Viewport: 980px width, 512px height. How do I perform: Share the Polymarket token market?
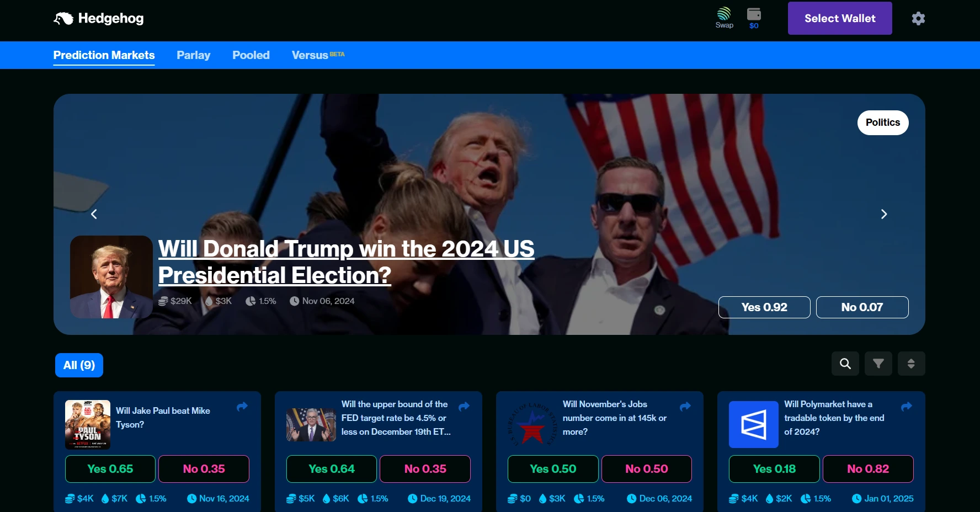(x=906, y=407)
